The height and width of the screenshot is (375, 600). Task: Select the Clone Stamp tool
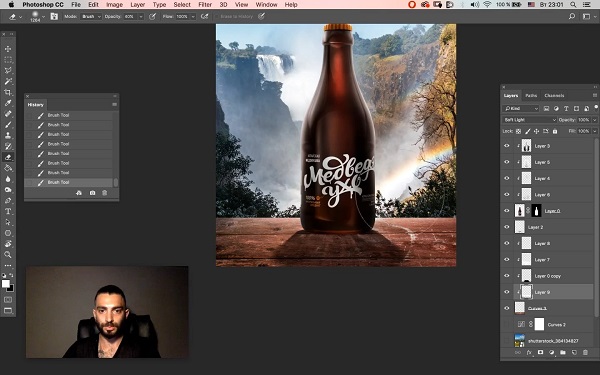click(8, 135)
